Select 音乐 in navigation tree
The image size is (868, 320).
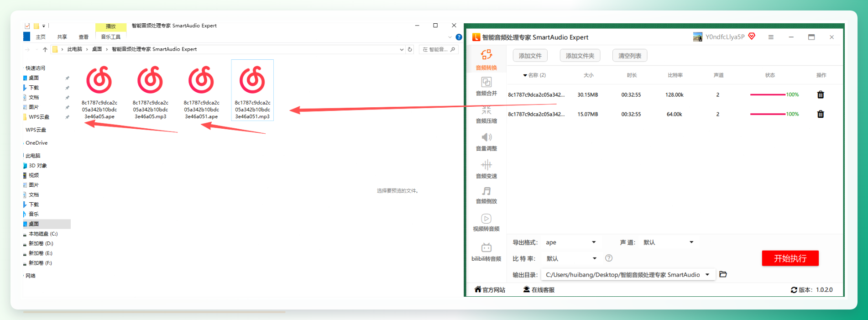(x=34, y=214)
